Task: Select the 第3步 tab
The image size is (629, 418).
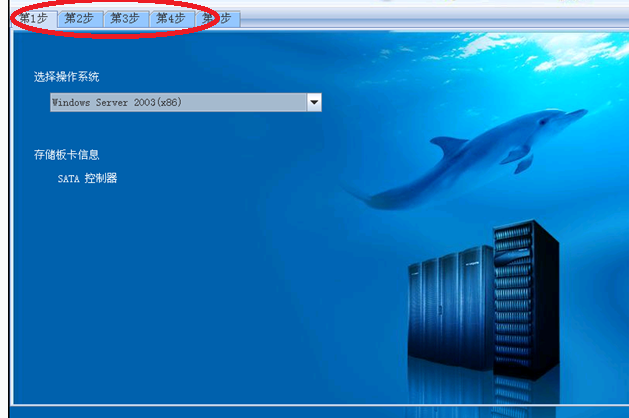Action: (x=125, y=19)
